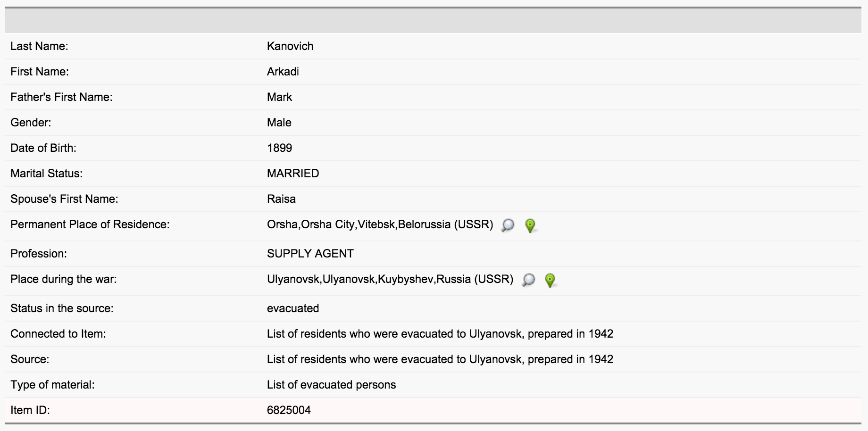Click the Ulyanovsk wartime place text
The width and height of the screenshot is (868, 431).
[390, 279]
